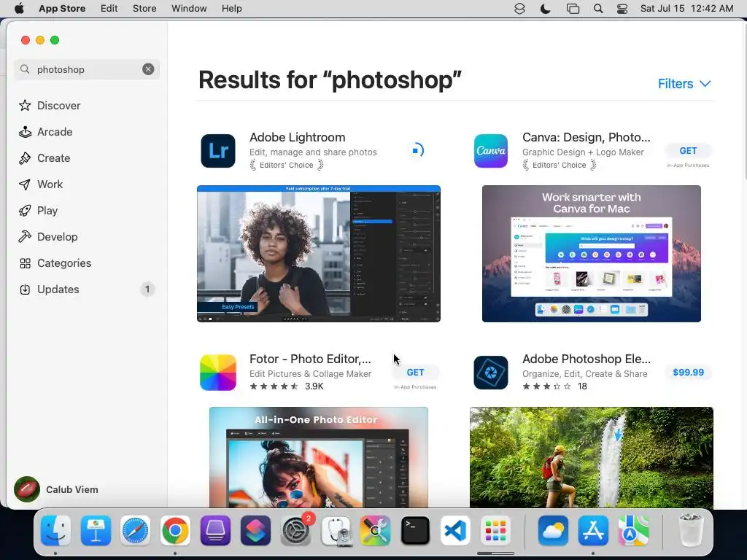Viewport: 747px width, 560px height.
Task: Get the Fotor Photo Editor app
Action: click(x=415, y=373)
